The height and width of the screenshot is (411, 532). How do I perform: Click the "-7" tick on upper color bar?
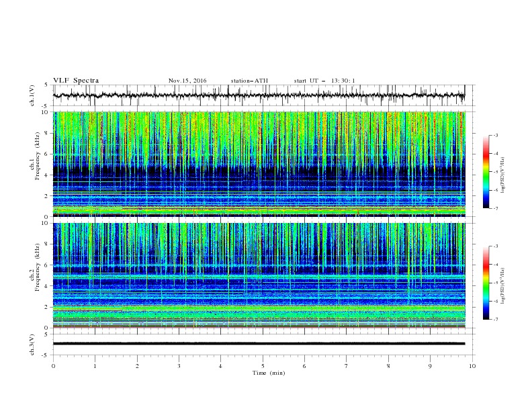tap(495, 209)
